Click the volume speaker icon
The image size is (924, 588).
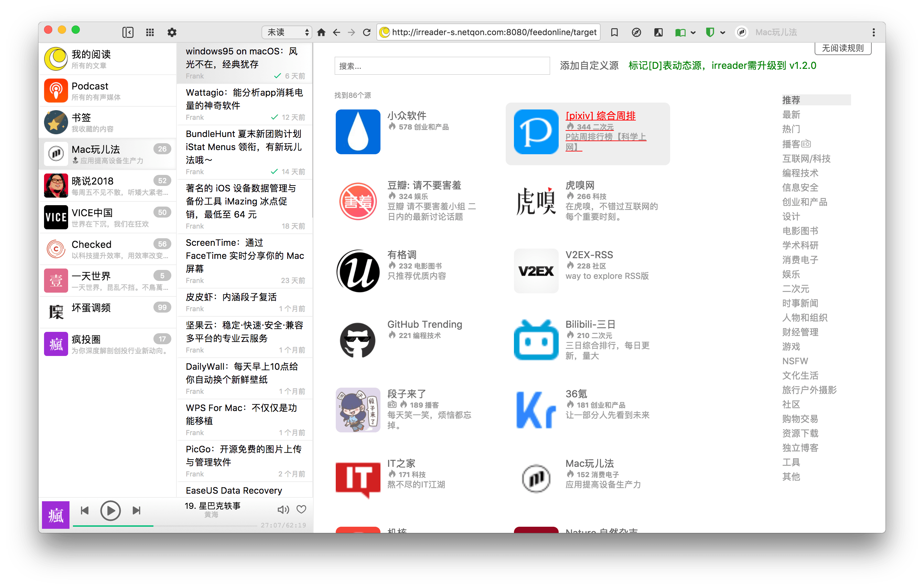point(283,510)
